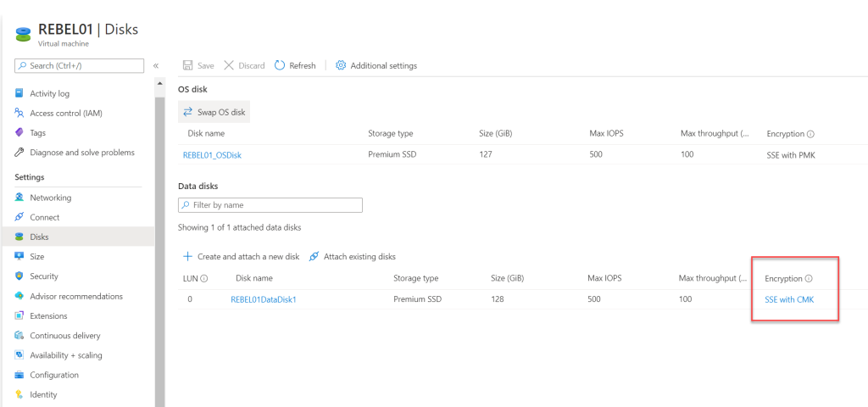Open the Extensions menu item
Screen dimensions: 868x407
pyautogui.click(x=48, y=315)
